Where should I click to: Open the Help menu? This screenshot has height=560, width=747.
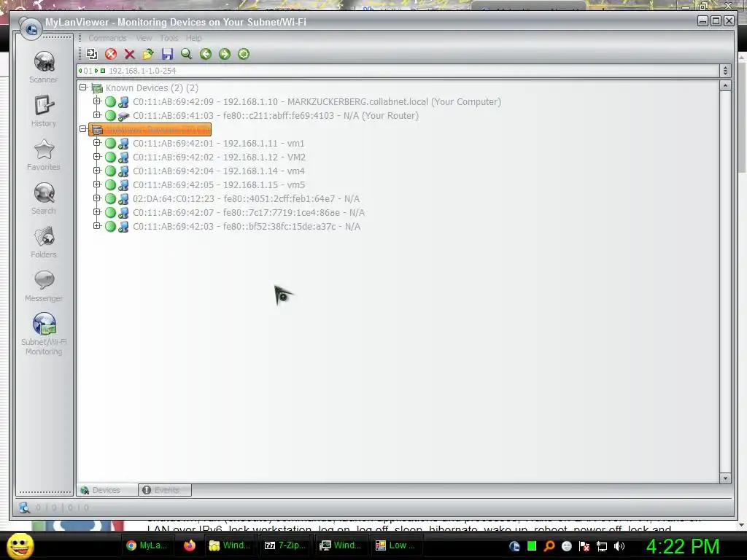tap(193, 38)
